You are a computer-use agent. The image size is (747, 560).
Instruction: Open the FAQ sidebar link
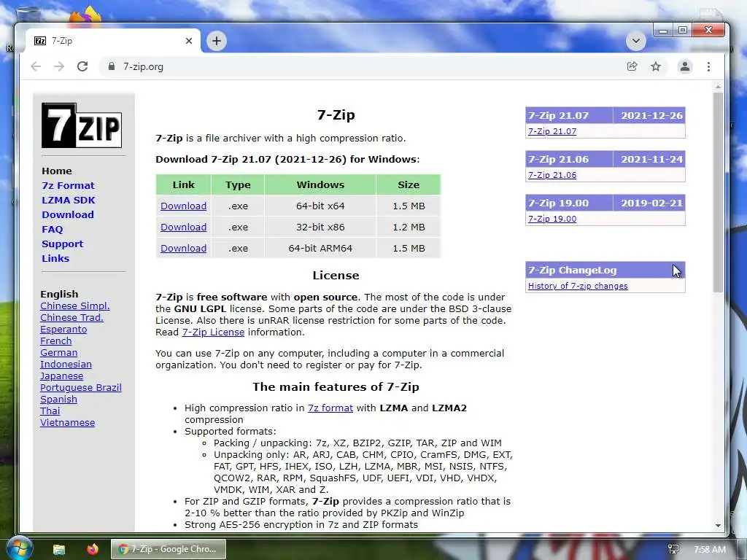pos(53,230)
